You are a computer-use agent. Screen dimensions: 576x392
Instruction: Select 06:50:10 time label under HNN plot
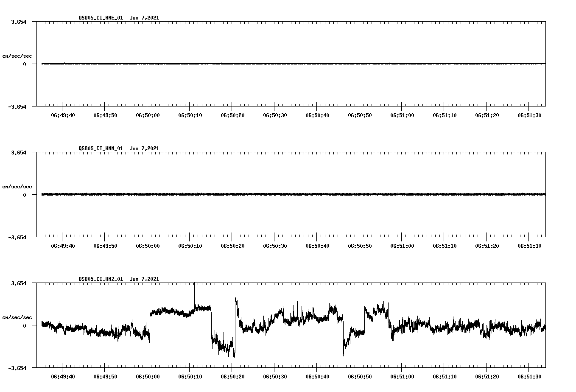190,246
